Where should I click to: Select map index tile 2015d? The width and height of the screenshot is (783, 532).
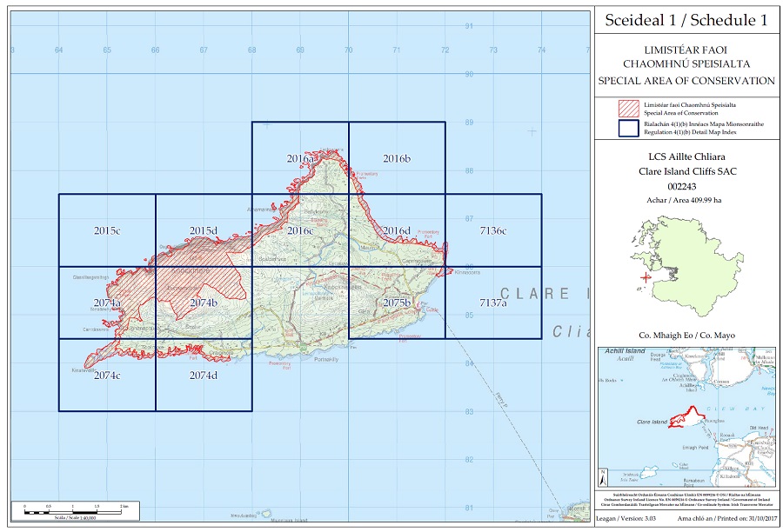click(x=204, y=230)
